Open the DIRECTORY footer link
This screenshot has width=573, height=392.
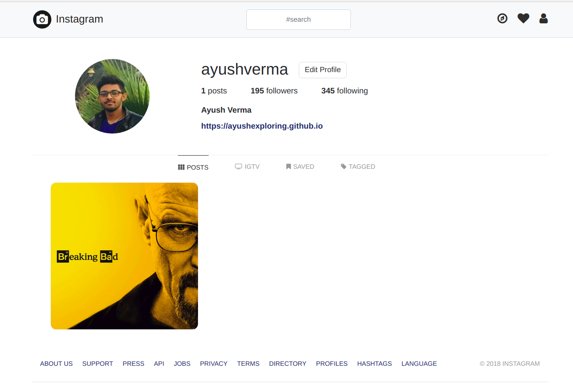[288, 364]
